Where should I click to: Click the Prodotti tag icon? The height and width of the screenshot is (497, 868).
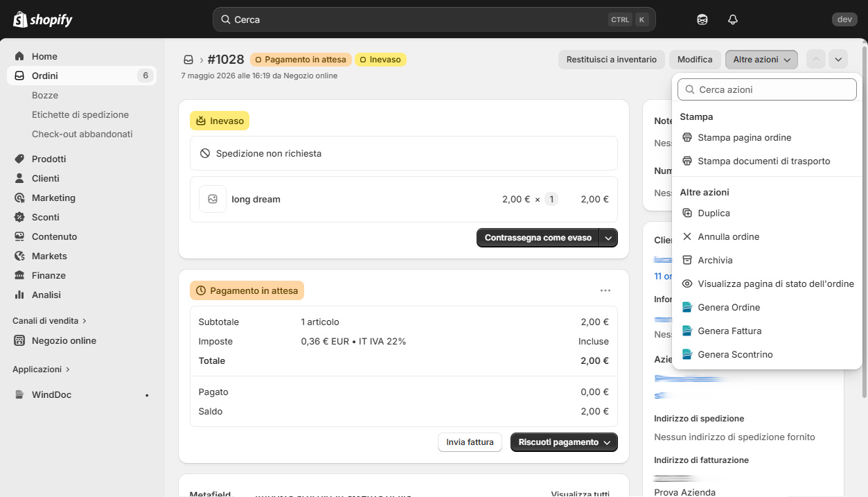pyautogui.click(x=19, y=159)
